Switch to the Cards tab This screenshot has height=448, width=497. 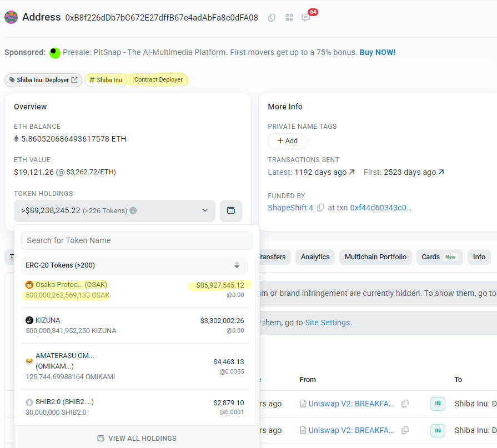point(439,257)
